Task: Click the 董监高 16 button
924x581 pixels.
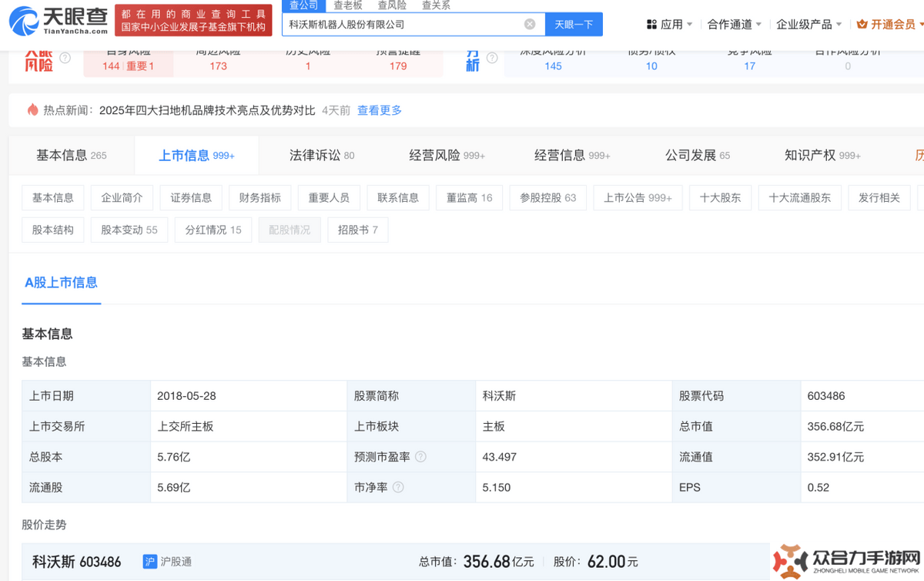Action: point(470,198)
